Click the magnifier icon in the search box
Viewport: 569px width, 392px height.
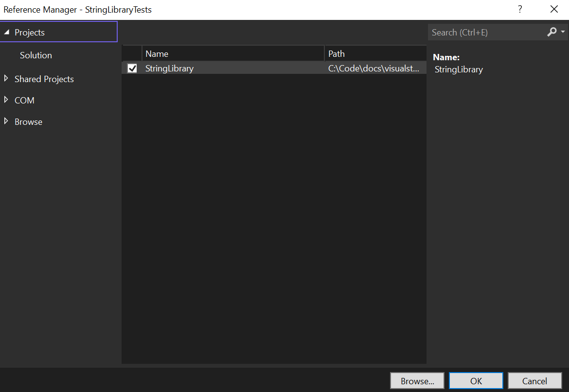point(551,32)
